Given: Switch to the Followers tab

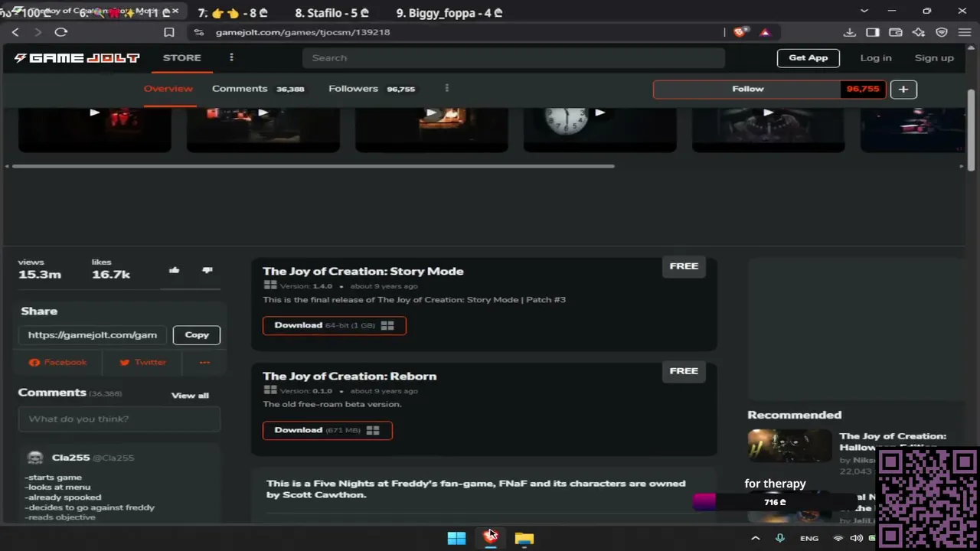Looking at the screenshot, I should pyautogui.click(x=371, y=89).
